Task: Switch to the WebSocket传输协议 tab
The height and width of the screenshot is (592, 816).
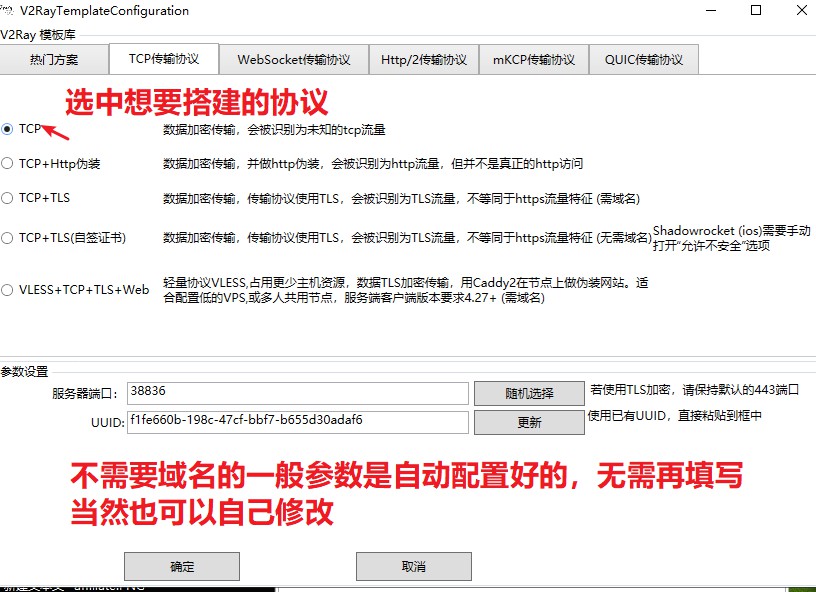Action: (x=294, y=59)
